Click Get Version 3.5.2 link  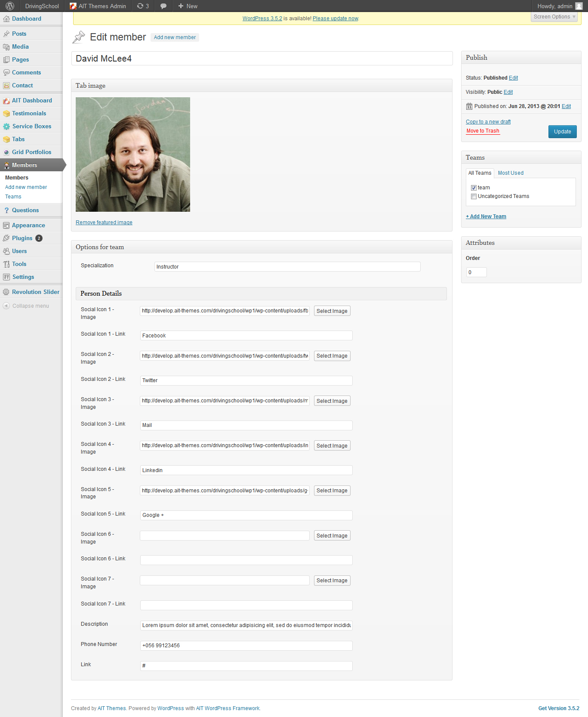[x=559, y=708]
